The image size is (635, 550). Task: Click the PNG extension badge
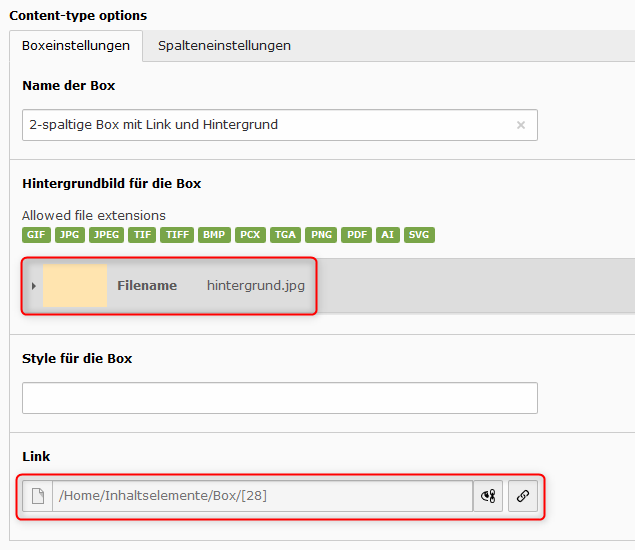pyautogui.click(x=321, y=235)
